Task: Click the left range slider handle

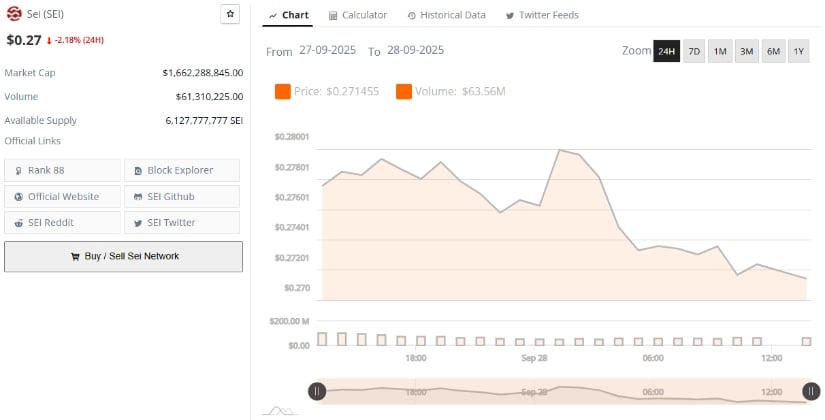Action: pos(317,392)
